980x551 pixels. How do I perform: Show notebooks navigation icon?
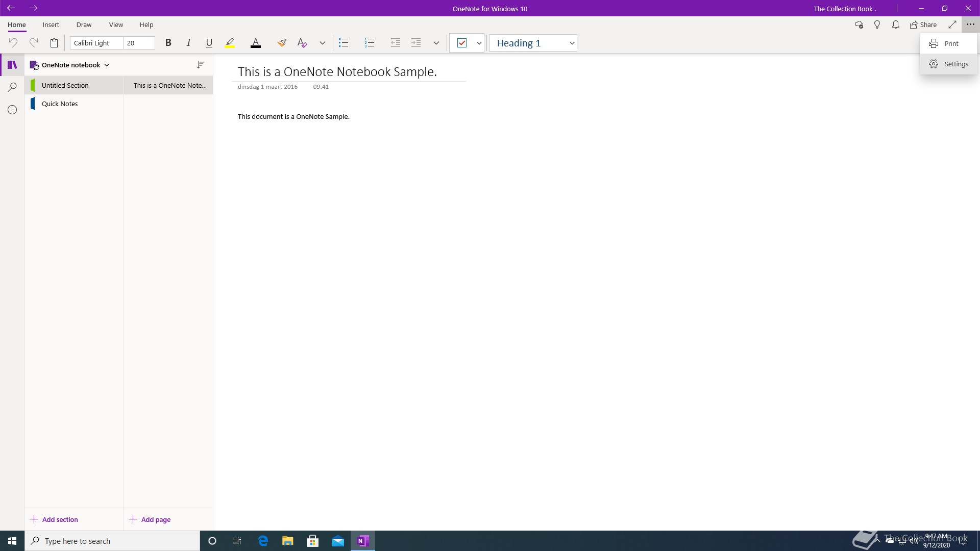12,65
